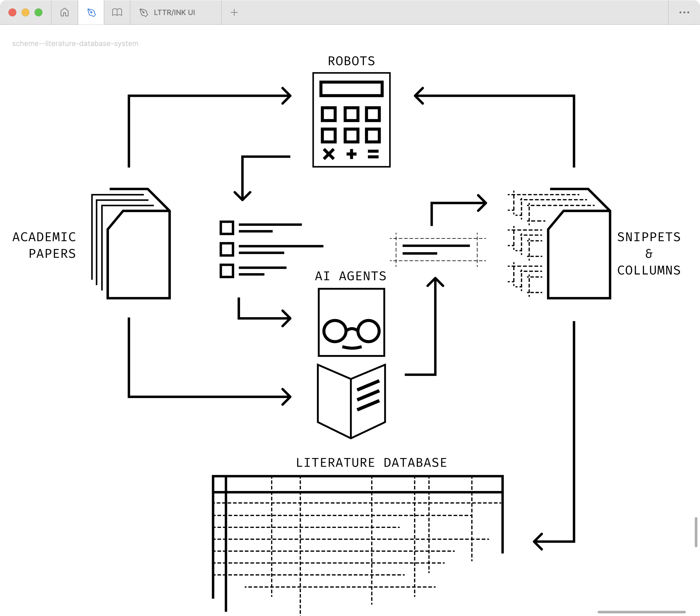The image size is (700, 616).
Task: Click the AI agent face with glasses
Action: click(351, 322)
